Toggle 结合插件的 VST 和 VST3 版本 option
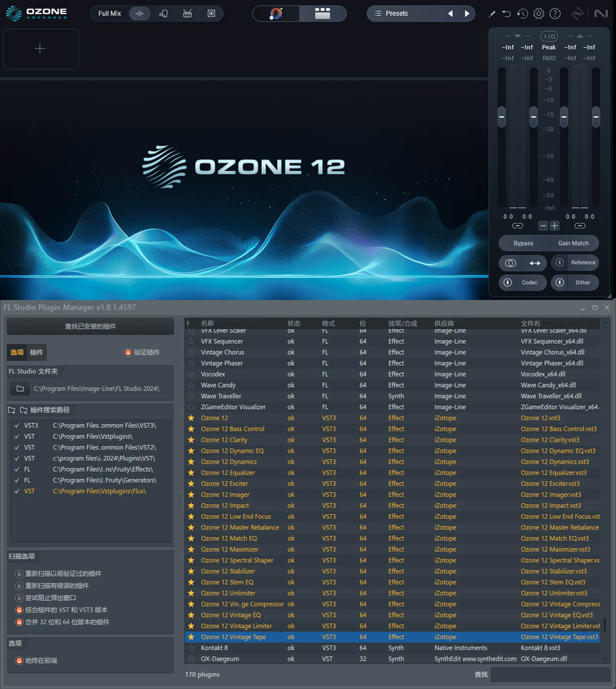The width and height of the screenshot is (616, 689). (x=19, y=610)
